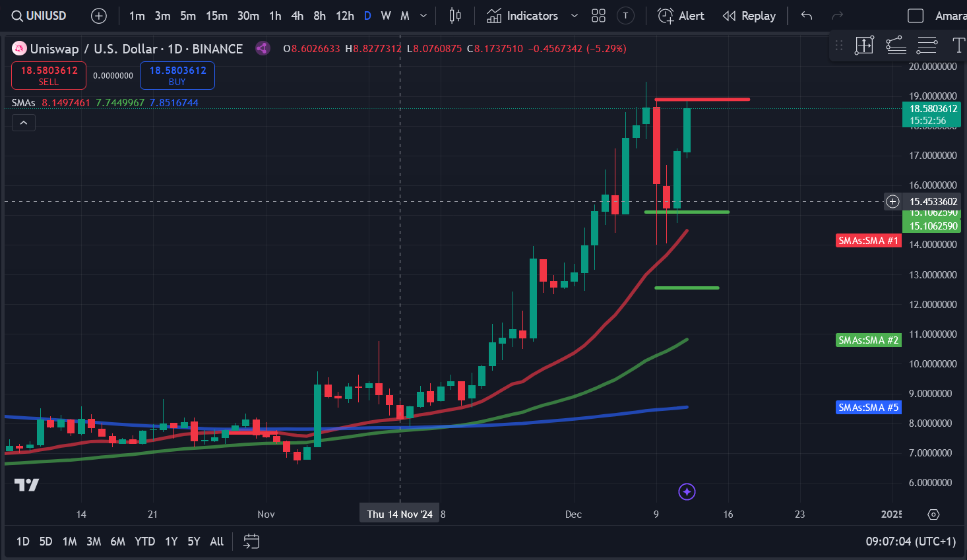Click plus icon at crosshair price 15.4533602
Viewport: 967px width, 560px height.
coord(892,201)
